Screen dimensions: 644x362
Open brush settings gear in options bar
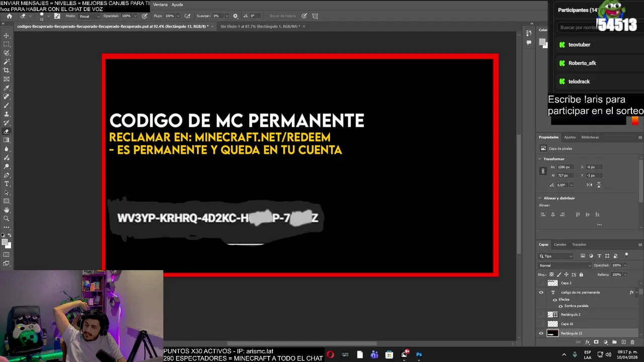(x=235, y=16)
